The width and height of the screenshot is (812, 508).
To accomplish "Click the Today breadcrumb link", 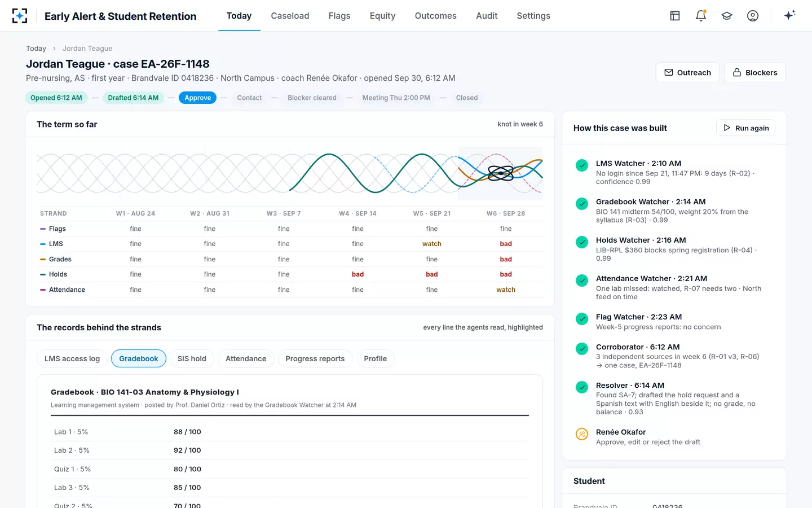I will (x=36, y=49).
